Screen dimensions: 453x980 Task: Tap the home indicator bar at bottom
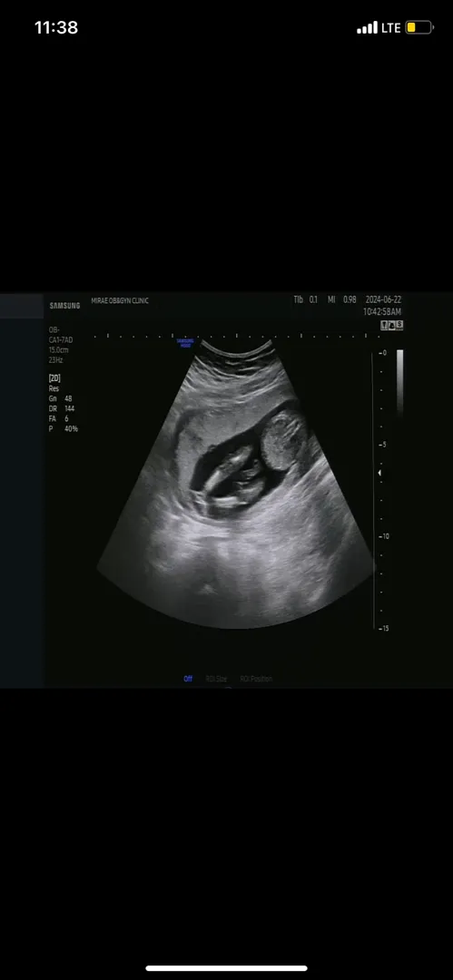tap(227, 968)
